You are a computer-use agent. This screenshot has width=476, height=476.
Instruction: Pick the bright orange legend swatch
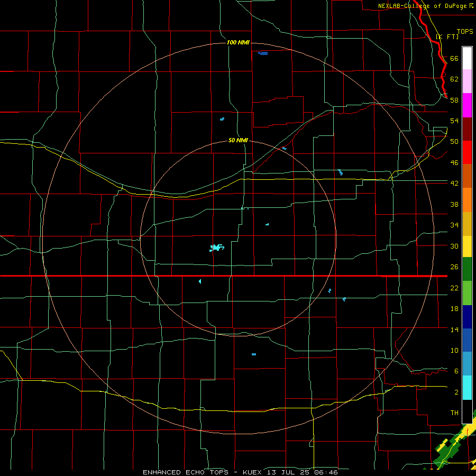pyautogui.click(x=467, y=200)
